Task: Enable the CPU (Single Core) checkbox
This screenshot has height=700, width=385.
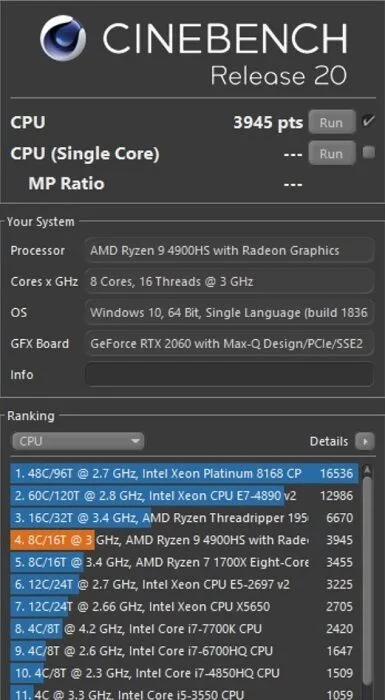Action: (x=368, y=153)
